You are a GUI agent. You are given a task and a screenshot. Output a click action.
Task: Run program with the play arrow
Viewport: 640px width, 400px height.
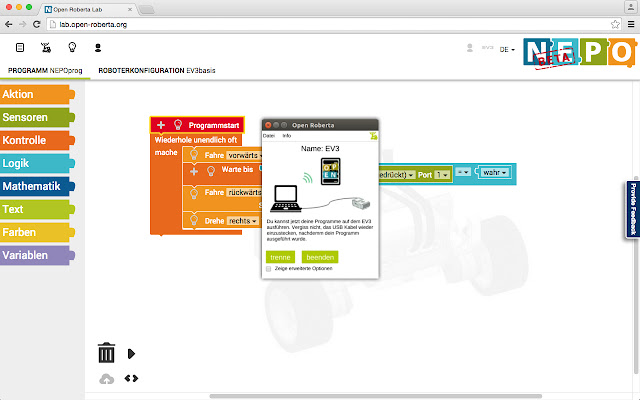(131, 353)
